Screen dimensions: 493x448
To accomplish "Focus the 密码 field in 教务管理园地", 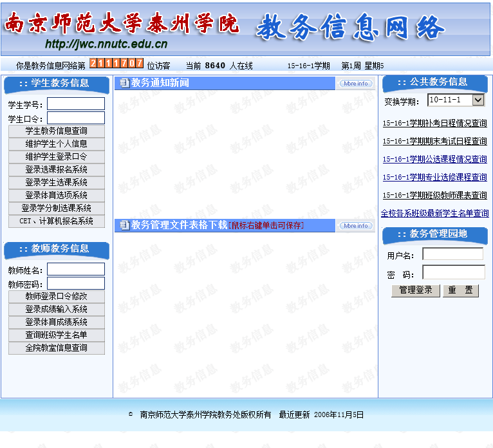I will click(x=453, y=272).
